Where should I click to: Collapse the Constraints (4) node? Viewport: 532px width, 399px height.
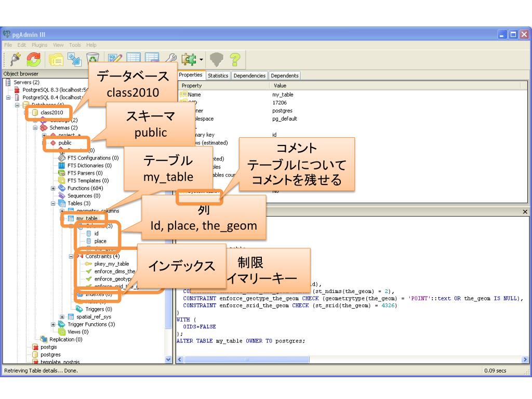click(71, 257)
